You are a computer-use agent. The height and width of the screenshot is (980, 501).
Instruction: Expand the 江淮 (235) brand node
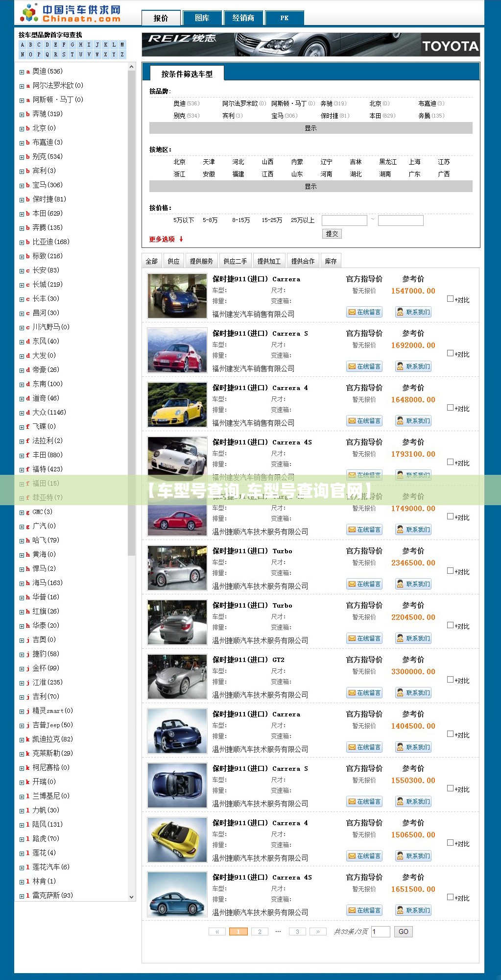[22, 683]
